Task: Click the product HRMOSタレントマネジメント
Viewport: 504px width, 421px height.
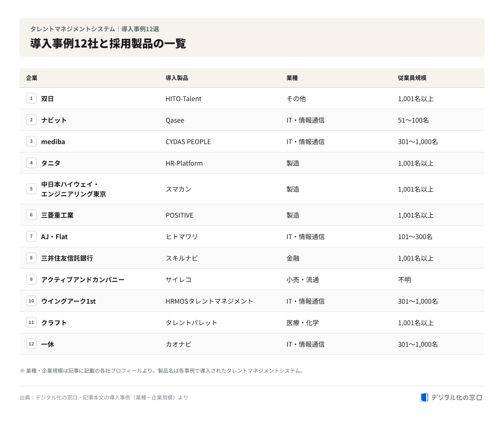Action: point(209,301)
